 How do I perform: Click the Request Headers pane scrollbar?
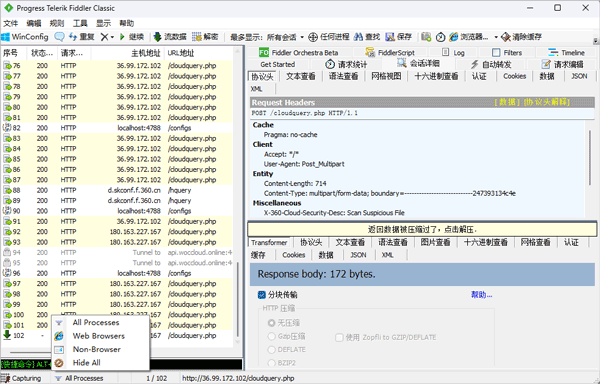pos(590,158)
